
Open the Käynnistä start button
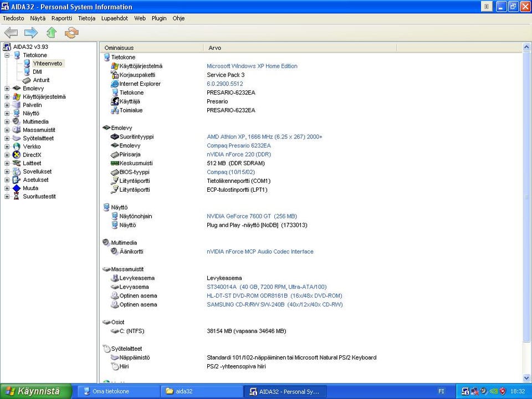point(36,391)
